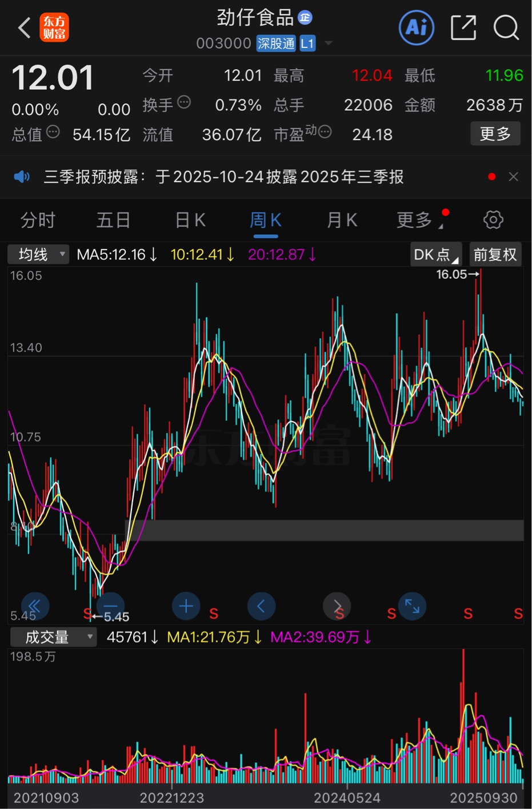532x809 pixels.
Task: Open the 均线 indicator dropdown
Action: click(x=38, y=254)
